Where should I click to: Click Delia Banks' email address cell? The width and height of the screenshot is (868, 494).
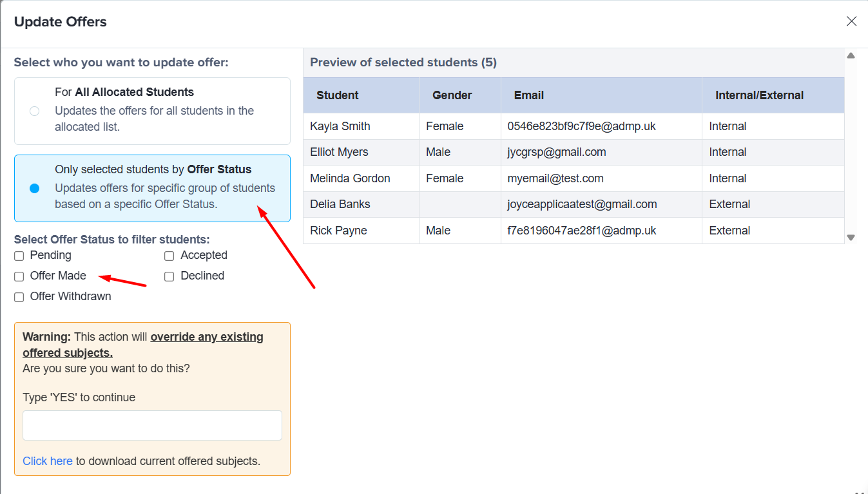tap(582, 204)
